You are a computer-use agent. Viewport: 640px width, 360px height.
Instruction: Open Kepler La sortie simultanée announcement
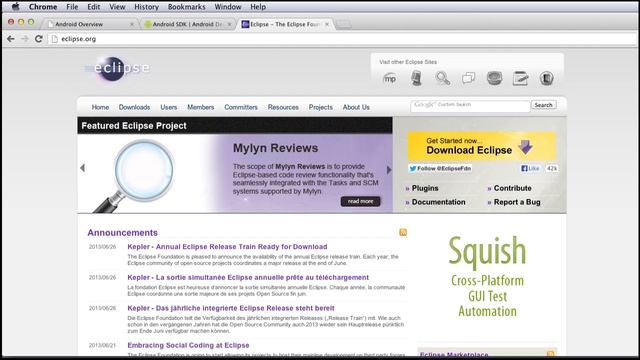pos(248,277)
